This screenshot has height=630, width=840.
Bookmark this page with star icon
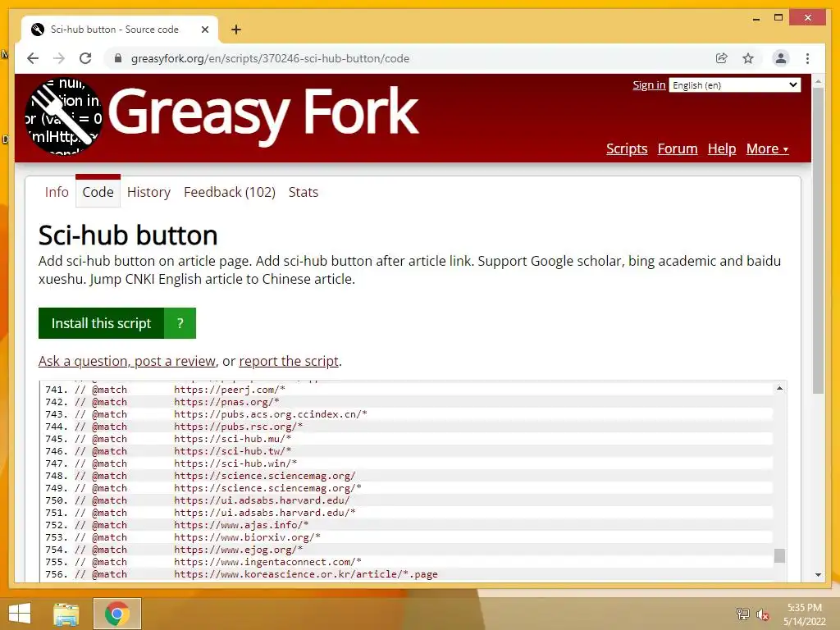748,58
